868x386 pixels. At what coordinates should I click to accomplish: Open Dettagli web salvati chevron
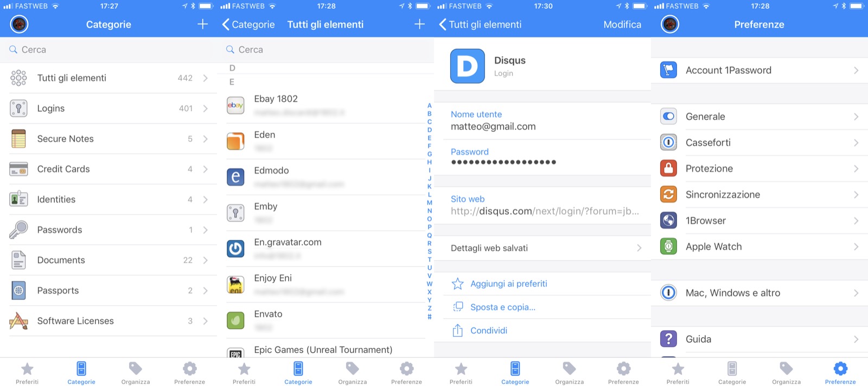pyautogui.click(x=639, y=248)
